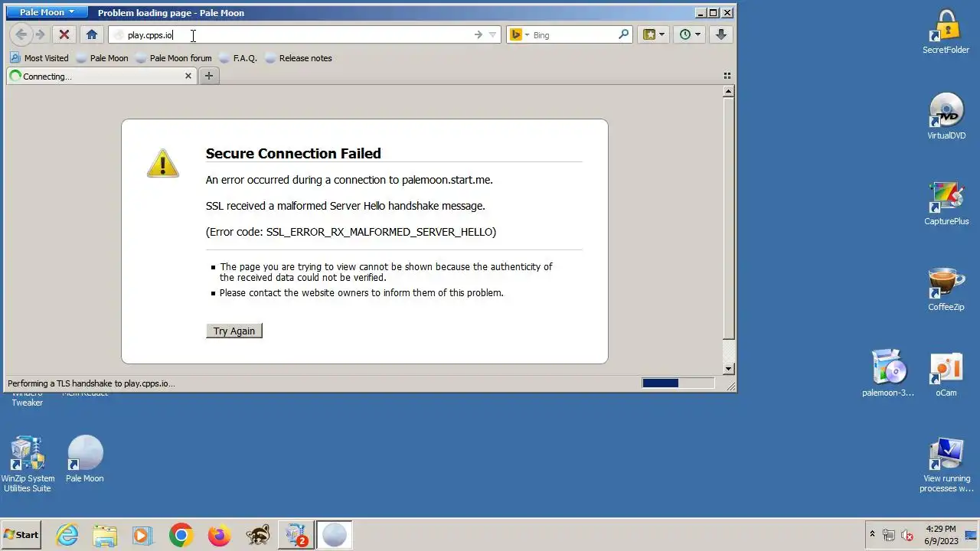
Task: Minimize the Pale Moon window
Action: coord(701,12)
